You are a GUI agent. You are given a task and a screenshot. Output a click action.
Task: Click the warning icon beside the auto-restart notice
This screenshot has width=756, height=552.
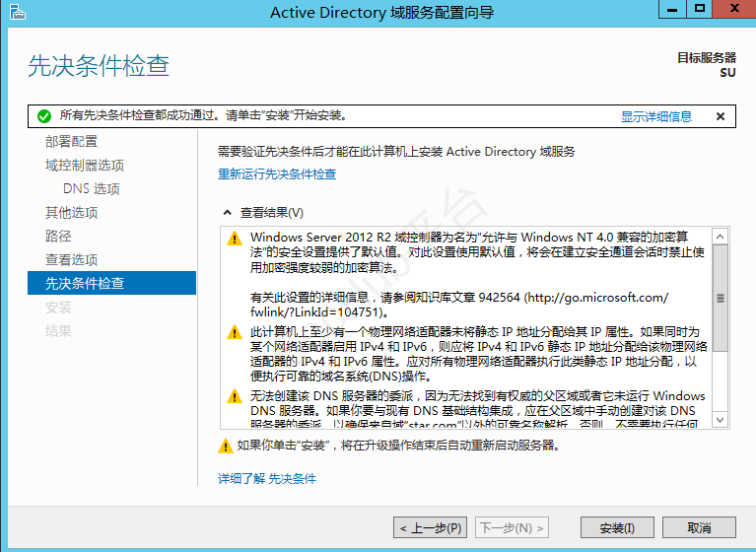pos(225,446)
